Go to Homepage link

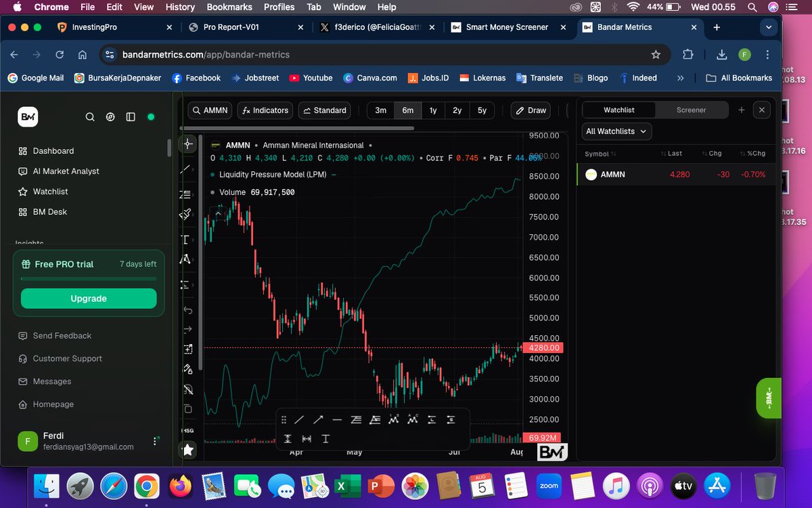(47, 404)
